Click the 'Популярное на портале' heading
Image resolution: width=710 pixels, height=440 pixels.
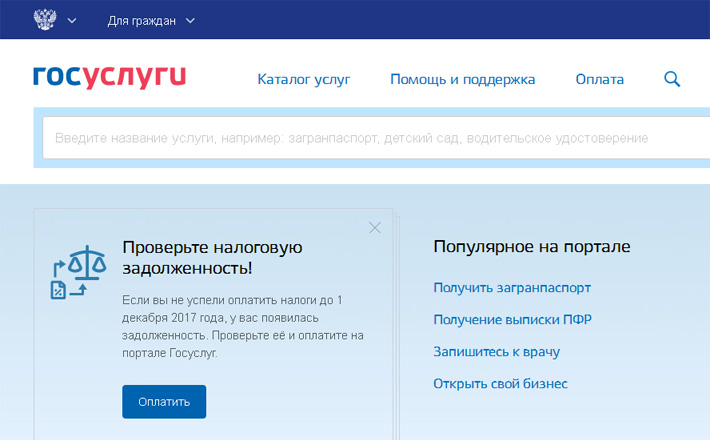pos(531,246)
